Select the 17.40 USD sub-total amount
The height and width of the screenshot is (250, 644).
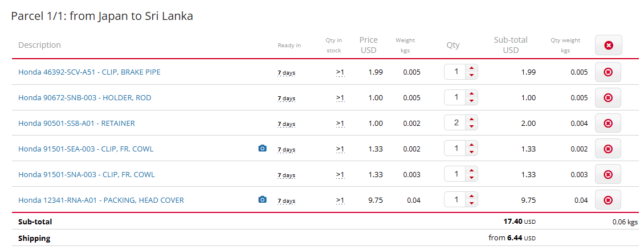point(520,222)
